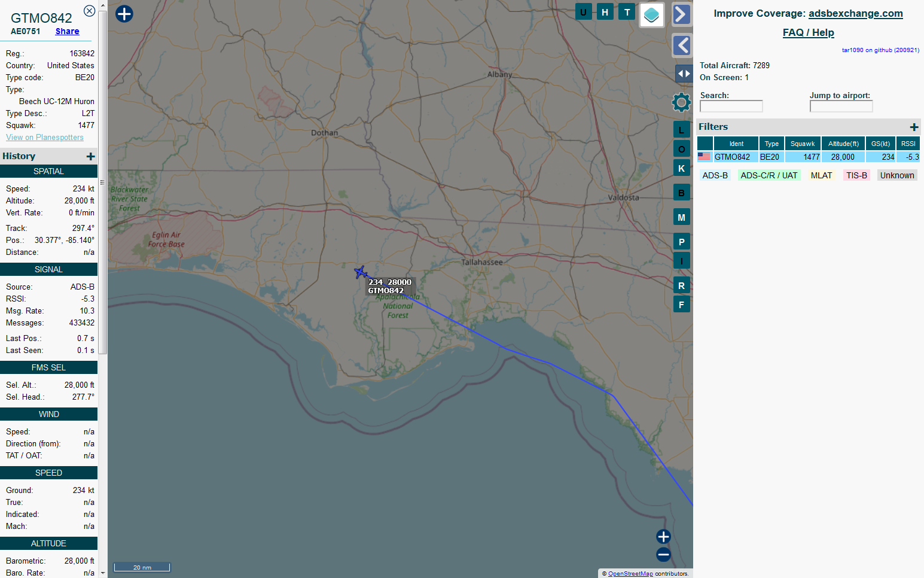The height and width of the screenshot is (578, 924).
Task: Select the GTMO842 aircraft icon on map
Action: 360,273
